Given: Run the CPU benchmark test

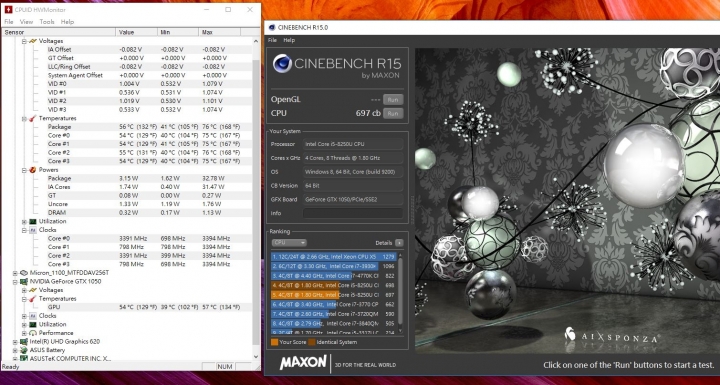Looking at the screenshot, I should point(393,113).
